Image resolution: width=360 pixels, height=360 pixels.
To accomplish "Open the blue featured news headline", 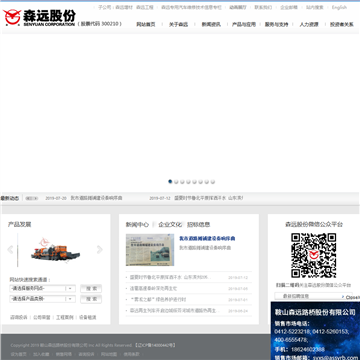I will pos(207,238).
